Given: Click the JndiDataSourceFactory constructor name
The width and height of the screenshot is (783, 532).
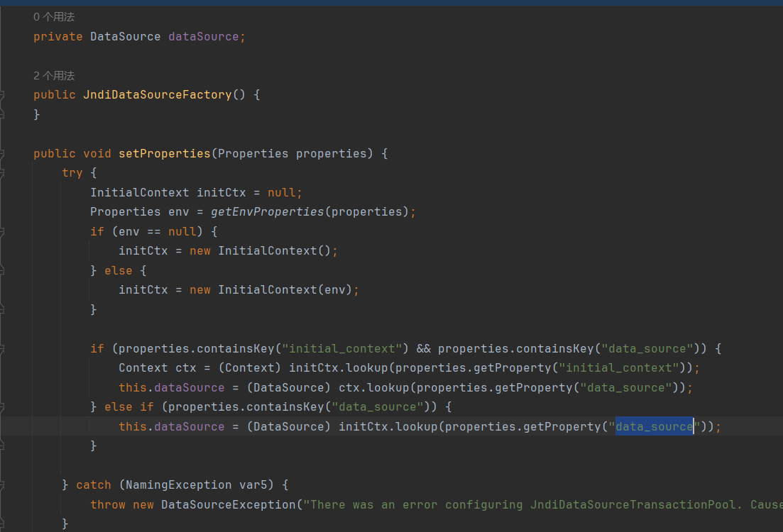Looking at the screenshot, I should click(x=157, y=95).
